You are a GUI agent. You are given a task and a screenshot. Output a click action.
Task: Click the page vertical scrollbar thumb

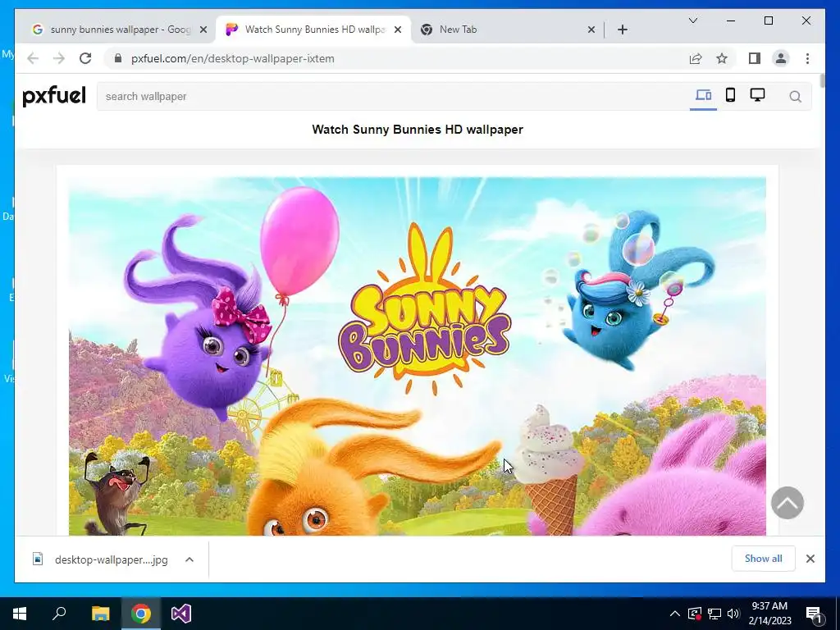[822, 81]
